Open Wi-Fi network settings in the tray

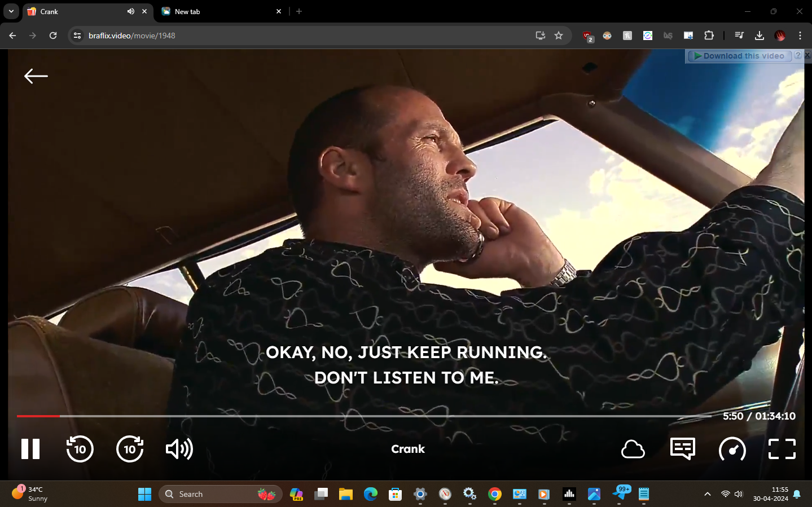click(725, 494)
